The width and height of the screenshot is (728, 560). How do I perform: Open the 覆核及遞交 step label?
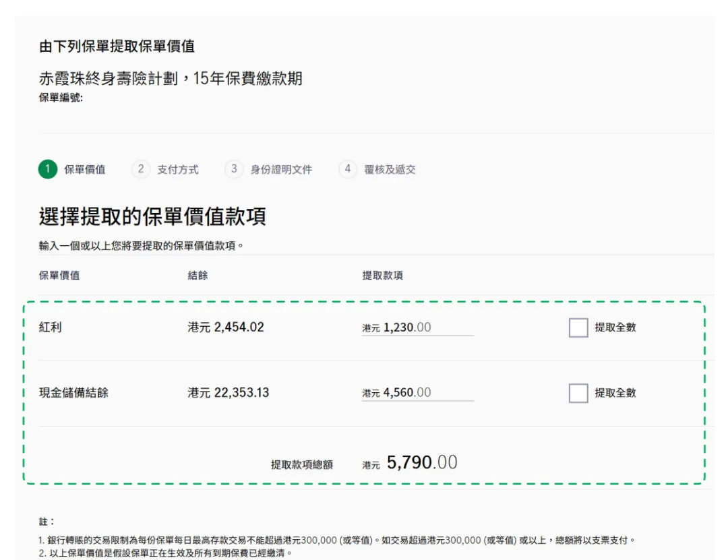click(x=390, y=170)
